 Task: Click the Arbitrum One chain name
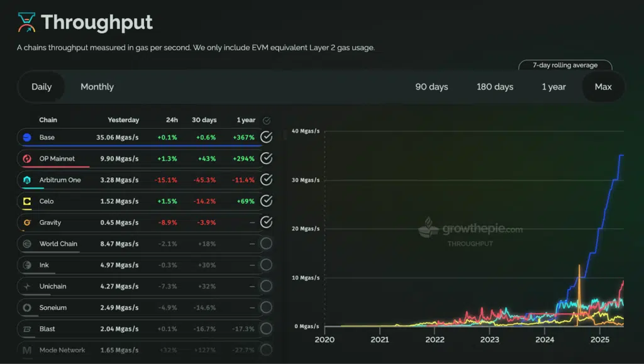[x=60, y=180]
